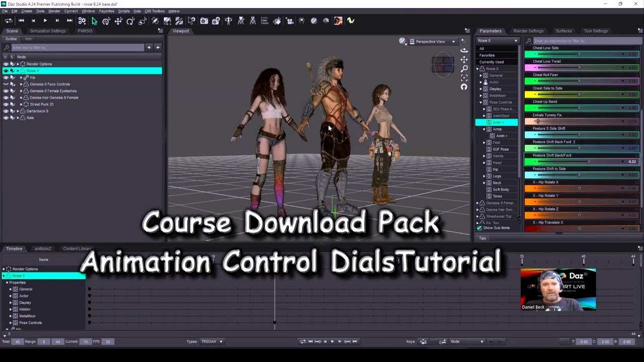Screen dimensions: 644x362
Task: Click the top toolbar play button
Action: tap(45, 21)
